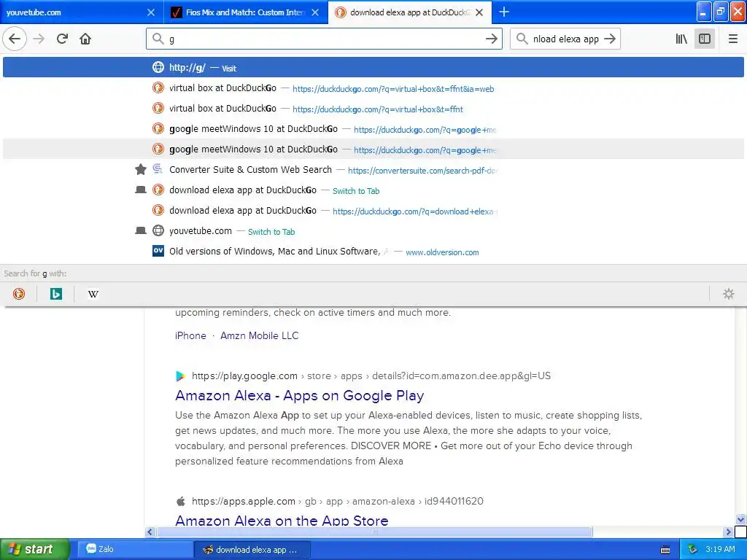The image size is (747, 560).
Task: Open the Windows Start menu
Action: click(35, 549)
